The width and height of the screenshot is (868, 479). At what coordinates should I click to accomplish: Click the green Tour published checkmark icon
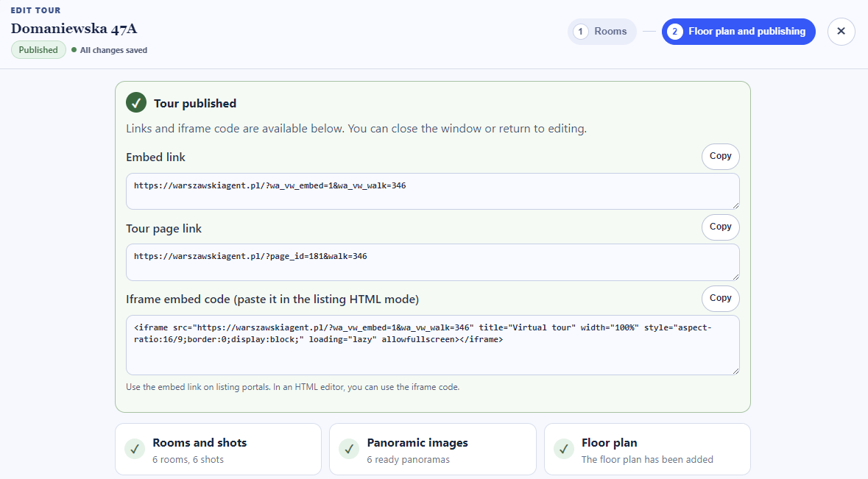pos(136,102)
